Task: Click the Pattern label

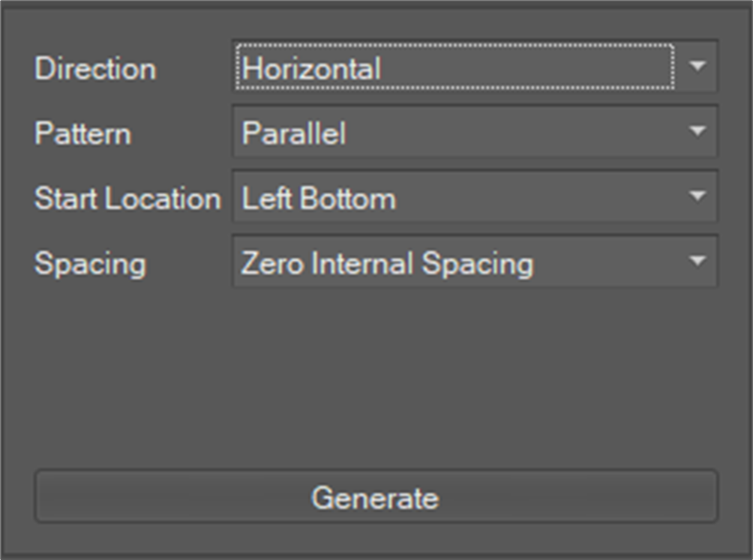Action: point(82,133)
